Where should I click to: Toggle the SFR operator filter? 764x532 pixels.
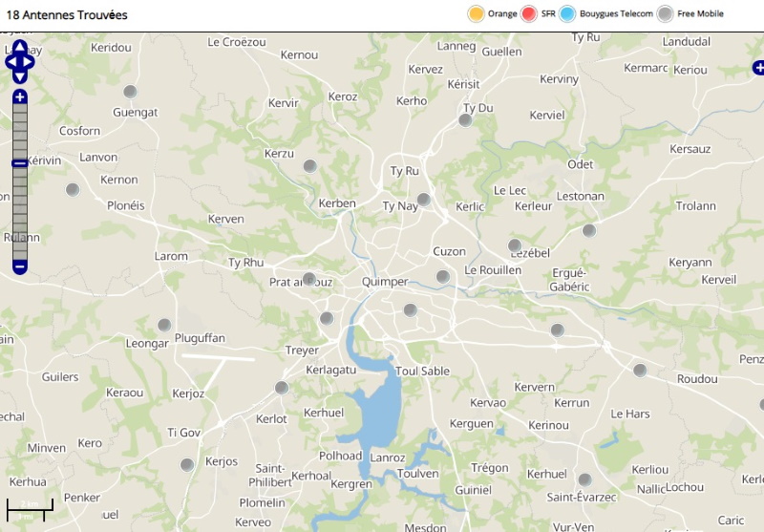click(x=529, y=14)
